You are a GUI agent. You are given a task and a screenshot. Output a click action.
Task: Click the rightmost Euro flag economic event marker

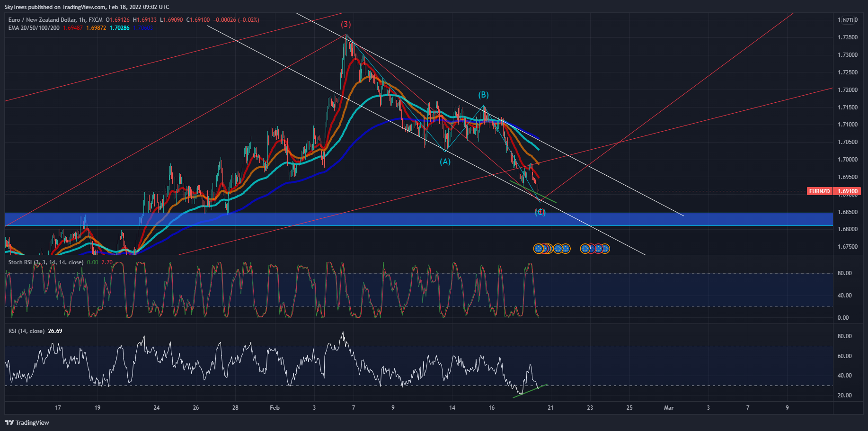pyautogui.click(x=605, y=248)
